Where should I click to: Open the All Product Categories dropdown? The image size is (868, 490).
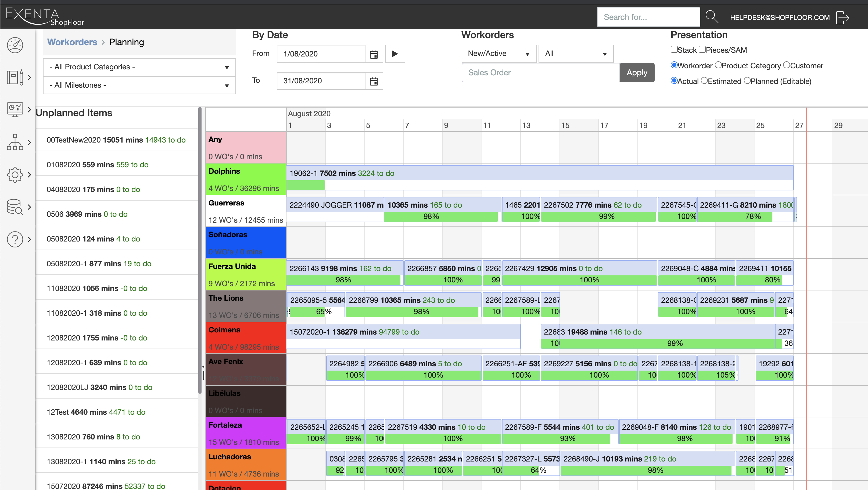pyautogui.click(x=139, y=67)
